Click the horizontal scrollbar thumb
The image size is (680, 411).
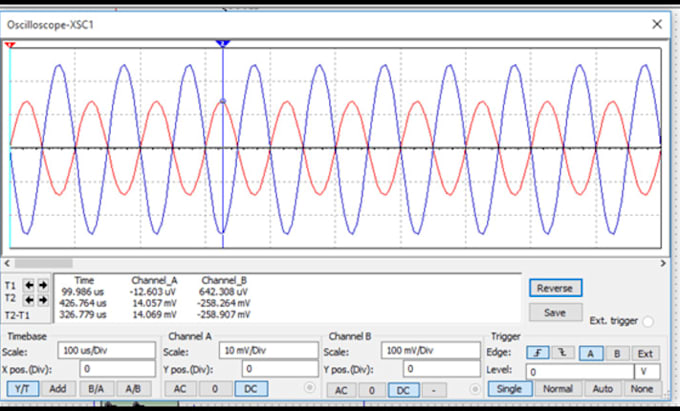point(44,263)
